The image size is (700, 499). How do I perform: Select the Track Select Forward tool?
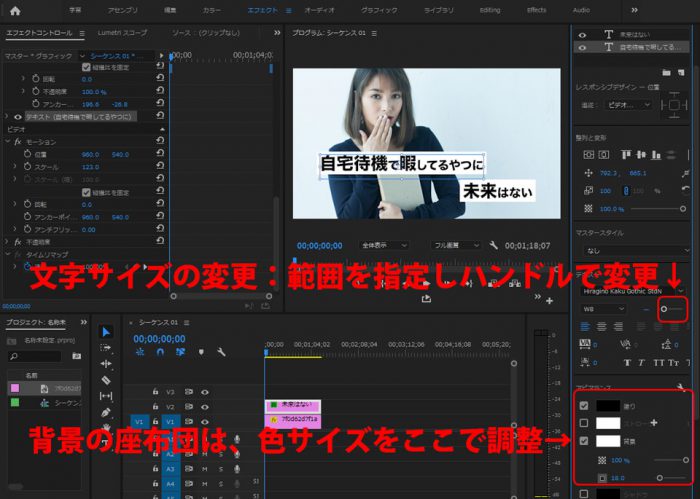(106, 348)
